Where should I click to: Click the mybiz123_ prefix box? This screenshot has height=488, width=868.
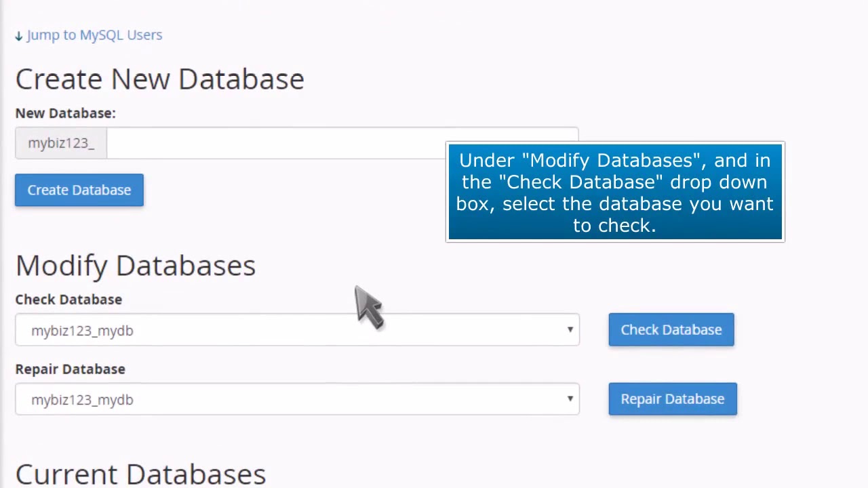(x=61, y=143)
